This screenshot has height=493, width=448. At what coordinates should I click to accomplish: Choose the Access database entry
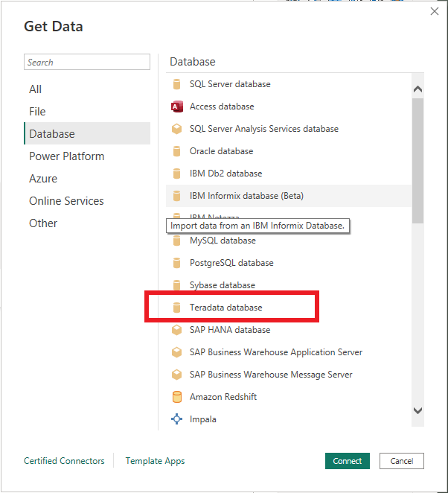(289, 106)
